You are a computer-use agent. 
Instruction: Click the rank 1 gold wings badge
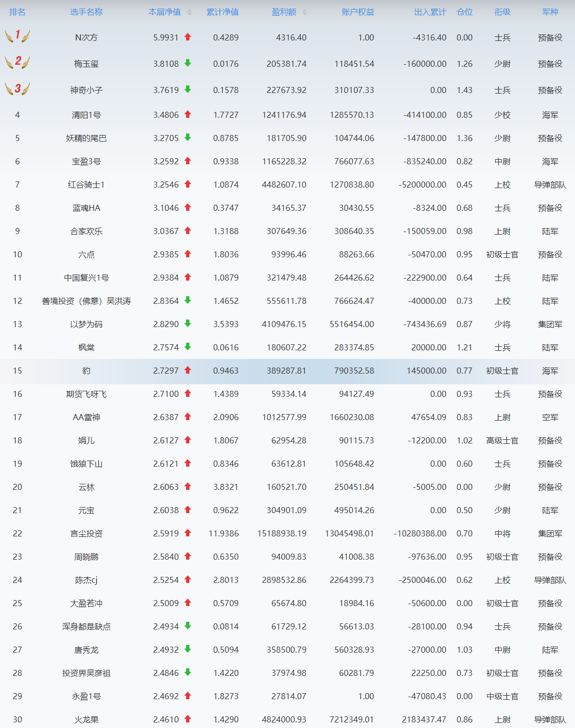pyautogui.click(x=17, y=35)
